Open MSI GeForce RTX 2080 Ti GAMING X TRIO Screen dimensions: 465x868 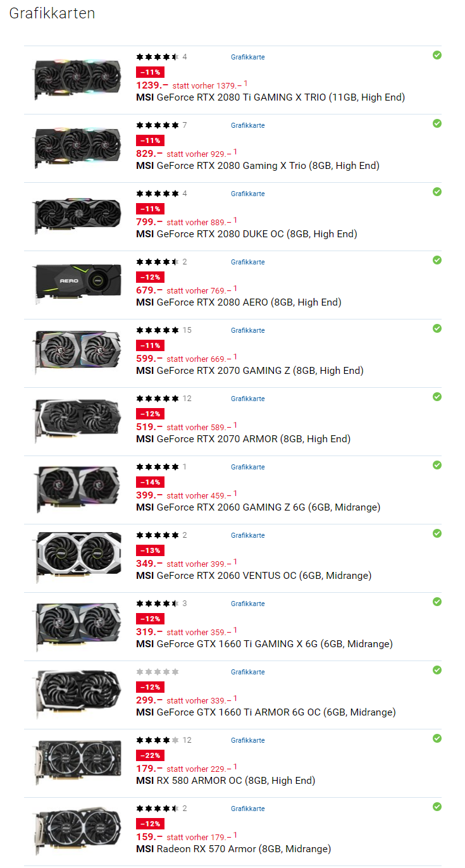(270, 97)
